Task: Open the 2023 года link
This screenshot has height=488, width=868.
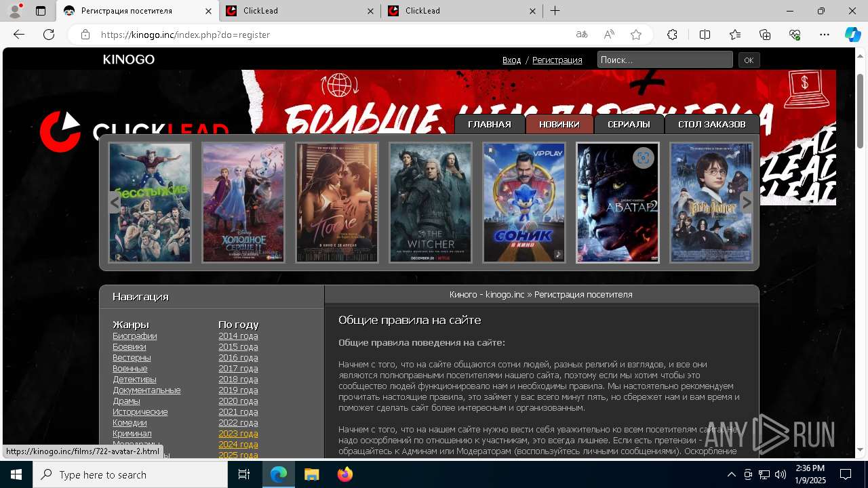Action: (238, 433)
